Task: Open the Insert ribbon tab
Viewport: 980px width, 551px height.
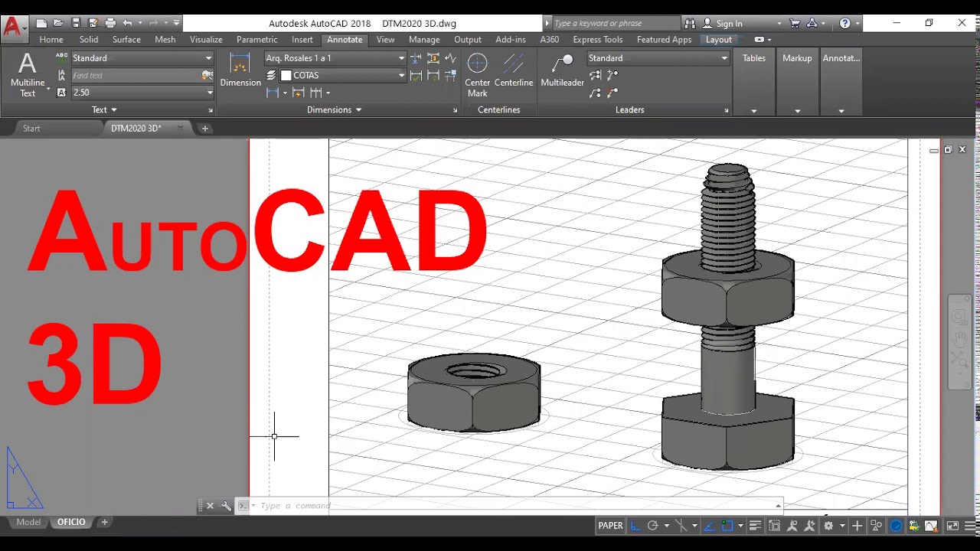Action: 302,40
